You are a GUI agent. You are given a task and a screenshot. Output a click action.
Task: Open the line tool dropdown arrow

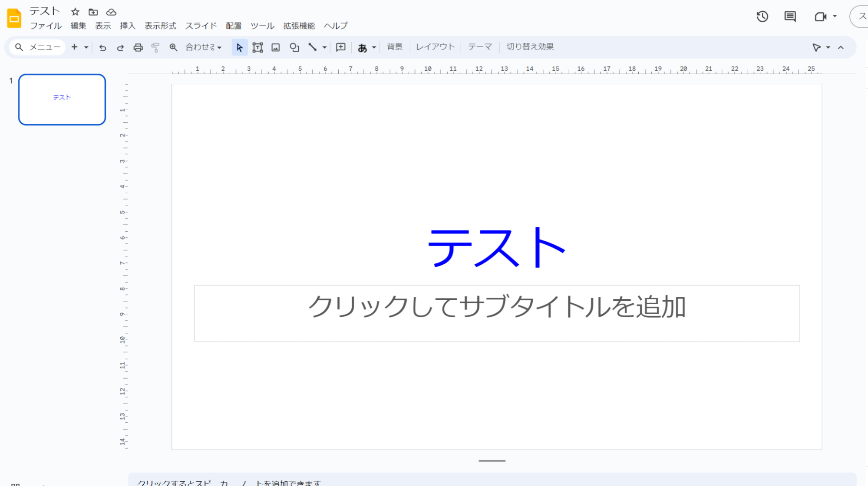tap(324, 47)
